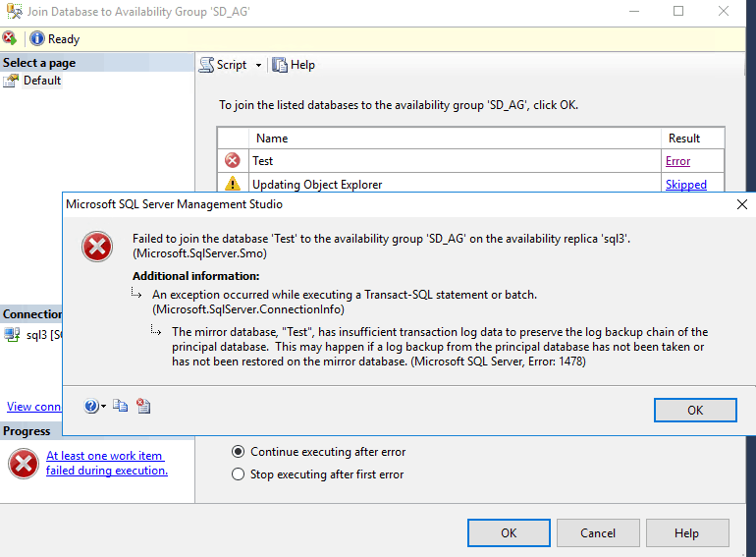The image size is (756, 557).
Task: Click Cancel in the Join Database window
Action: tap(598, 532)
